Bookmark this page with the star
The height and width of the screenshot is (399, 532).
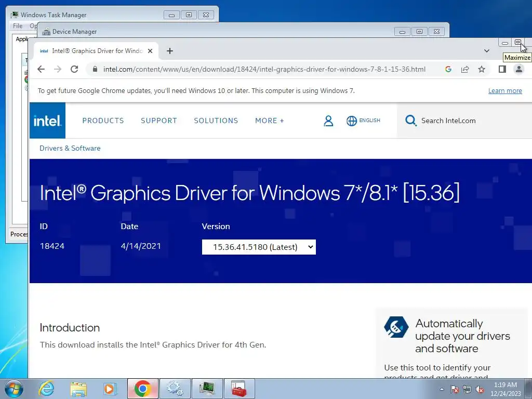click(482, 69)
